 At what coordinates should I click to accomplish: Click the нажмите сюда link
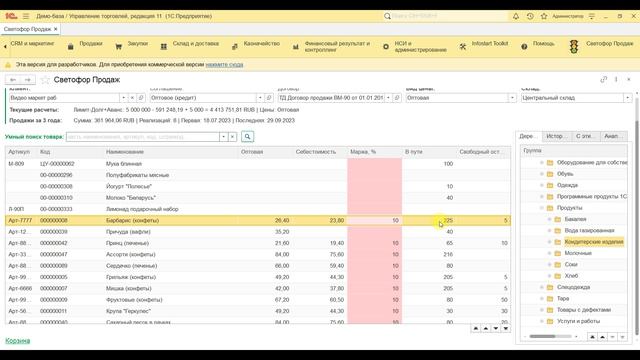tap(224, 64)
